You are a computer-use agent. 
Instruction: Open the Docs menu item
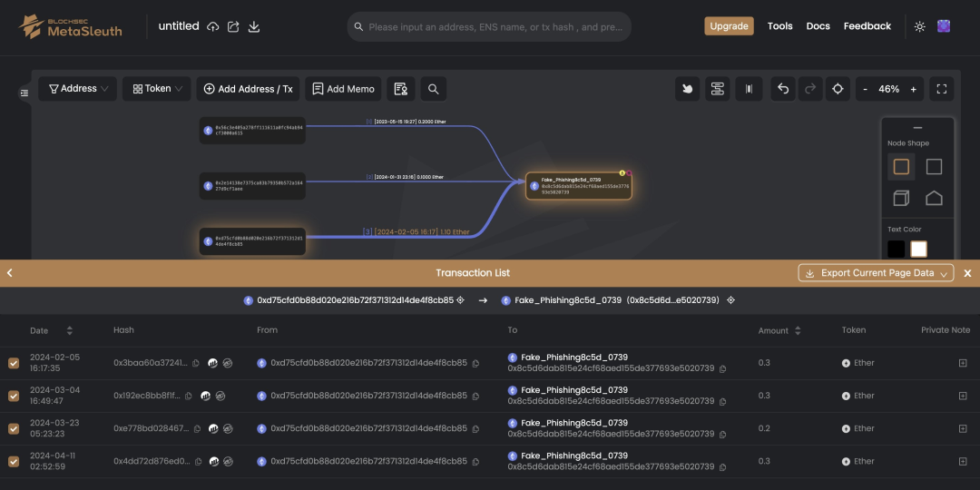pos(818,26)
